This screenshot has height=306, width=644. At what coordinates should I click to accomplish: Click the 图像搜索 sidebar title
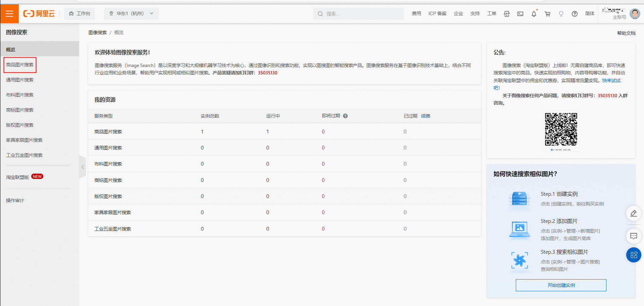pos(17,33)
